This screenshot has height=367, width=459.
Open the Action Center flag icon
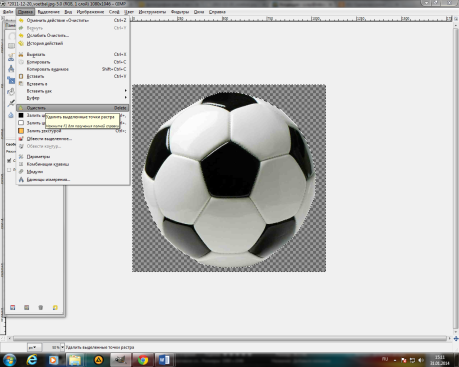coord(404,360)
